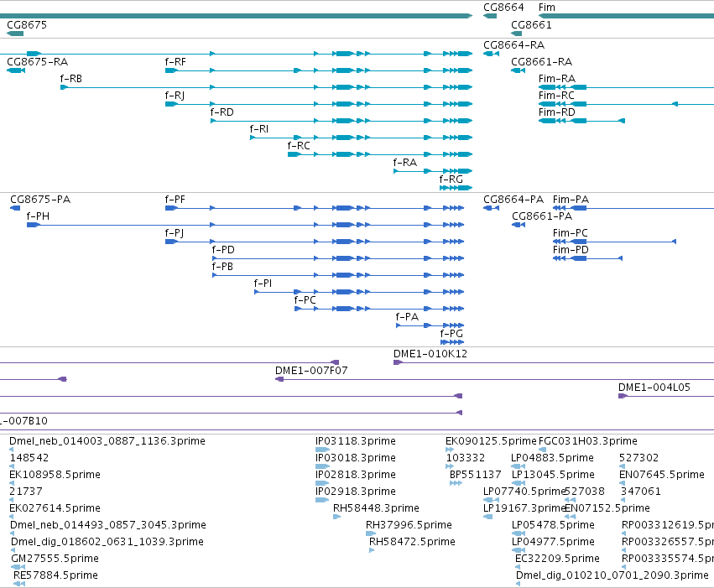714x588 pixels.
Task: Select protein f-PJ label
Action: 174,233
